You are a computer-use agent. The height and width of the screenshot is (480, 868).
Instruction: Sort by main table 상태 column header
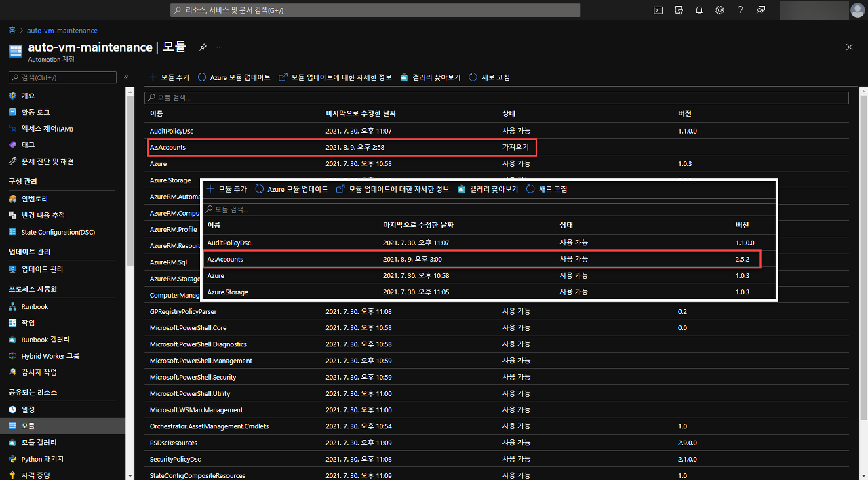tap(509, 113)
